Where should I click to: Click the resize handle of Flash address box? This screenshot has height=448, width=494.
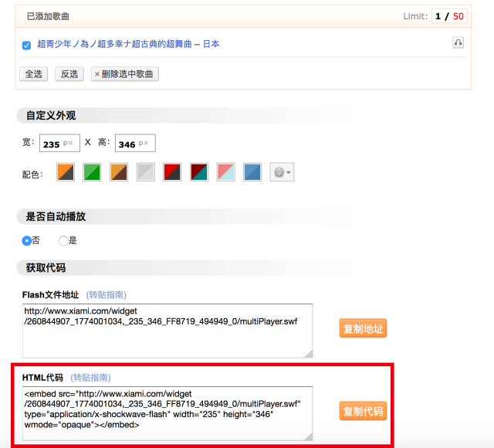click(x=309, y=354)
